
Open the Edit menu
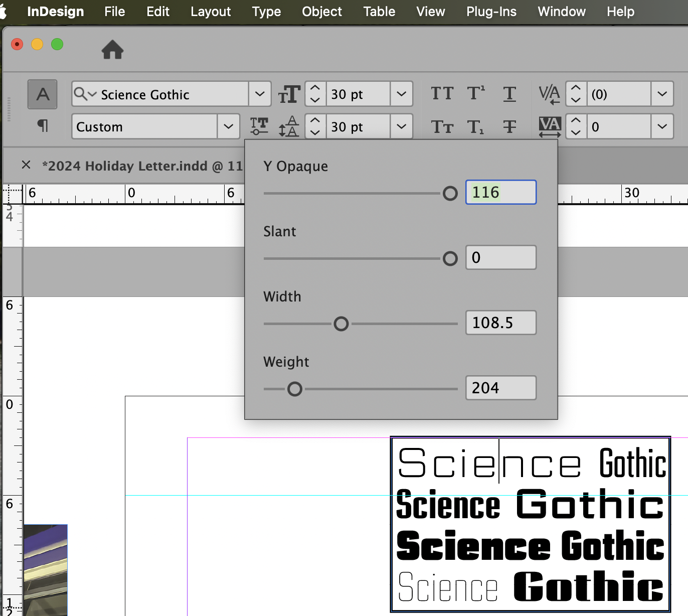coord(158,12)
